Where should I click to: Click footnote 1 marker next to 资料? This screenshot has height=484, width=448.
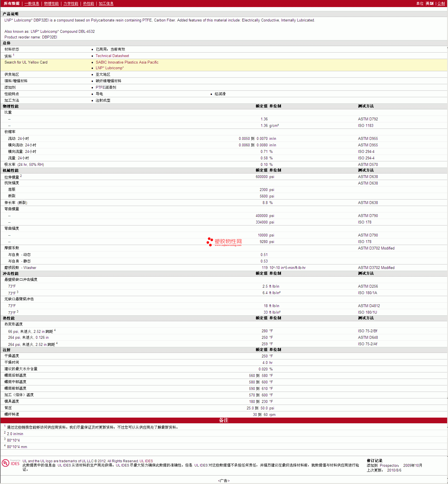click(14, 55)
